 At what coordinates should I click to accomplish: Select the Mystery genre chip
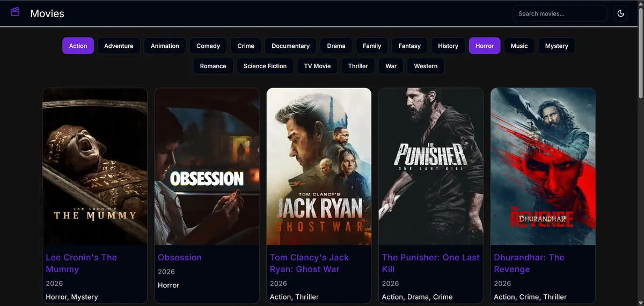pyautogui.click(x=557, y=46)
